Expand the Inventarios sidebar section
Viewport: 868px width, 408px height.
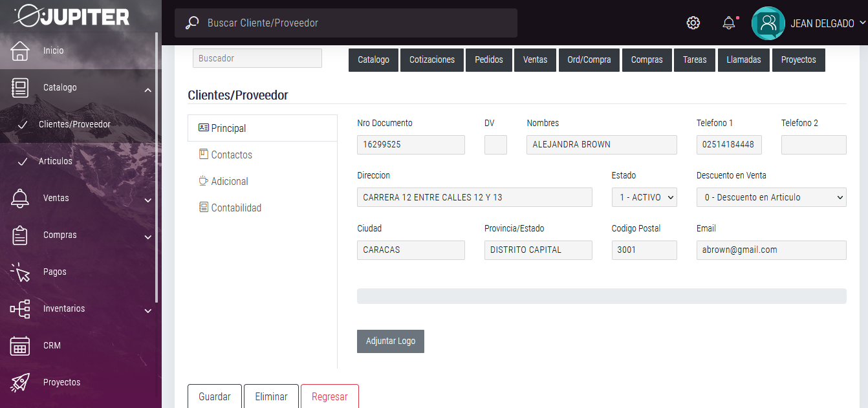[148, 311]
